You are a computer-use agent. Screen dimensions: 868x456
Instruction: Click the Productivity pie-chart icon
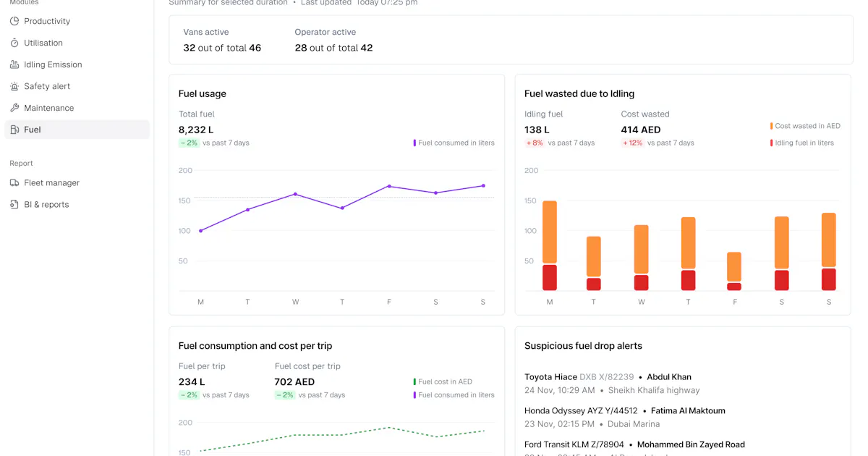point(14,21)
